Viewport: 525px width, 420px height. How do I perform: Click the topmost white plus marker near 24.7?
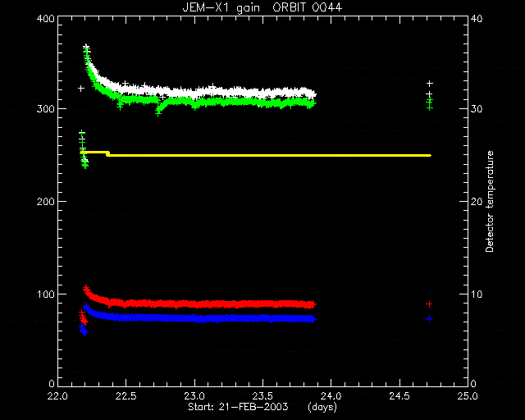tap(430, 84)
